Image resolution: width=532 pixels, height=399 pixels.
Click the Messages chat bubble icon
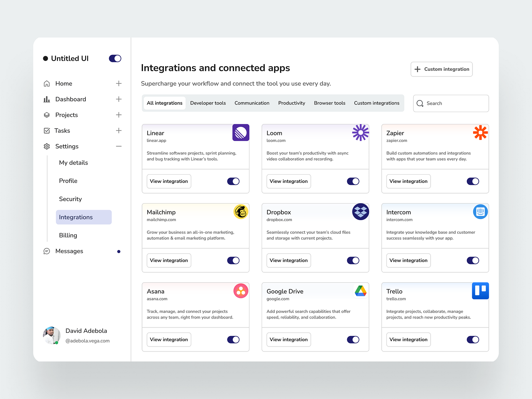click(47, 251)
